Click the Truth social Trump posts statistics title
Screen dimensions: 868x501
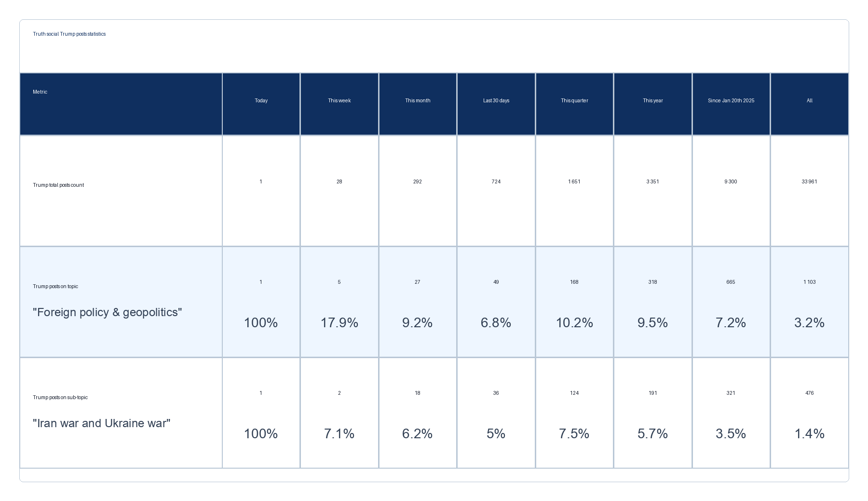tap(69, 34)
